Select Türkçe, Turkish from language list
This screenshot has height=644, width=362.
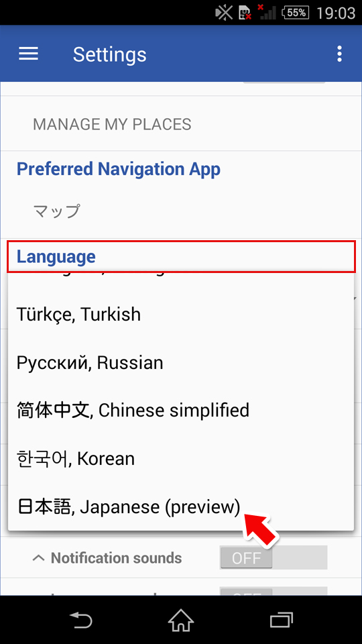(x=180, y=315)
